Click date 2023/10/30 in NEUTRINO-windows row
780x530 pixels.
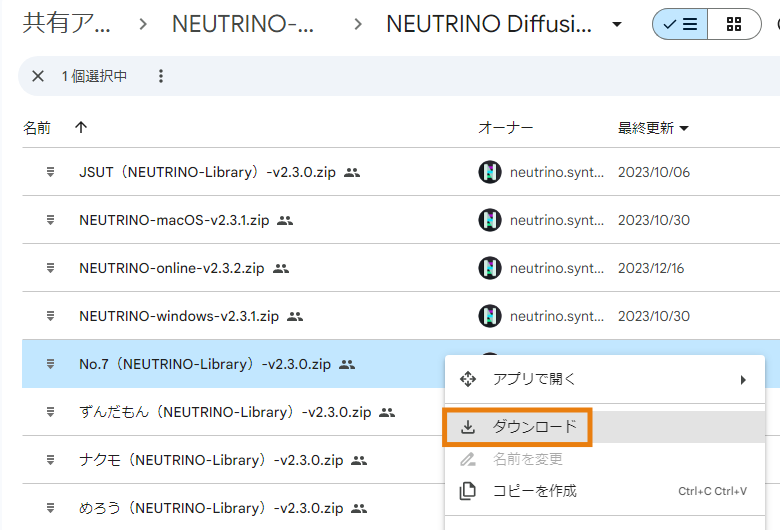(x=654, y=316)
